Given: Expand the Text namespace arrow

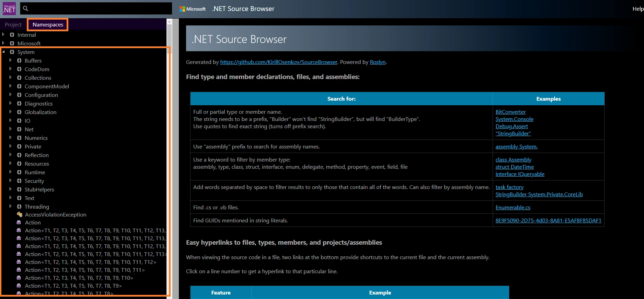Looking at the screenshot, I should (10, 198).
